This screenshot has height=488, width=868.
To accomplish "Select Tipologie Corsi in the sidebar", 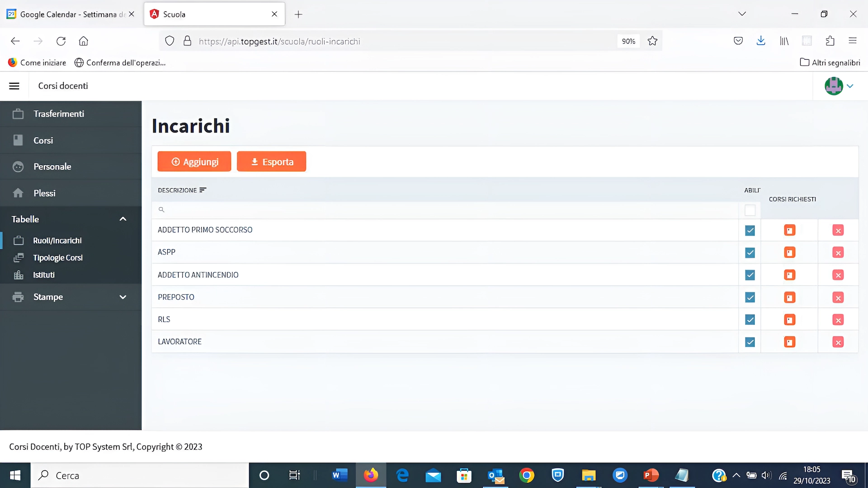I will [71, 258].
